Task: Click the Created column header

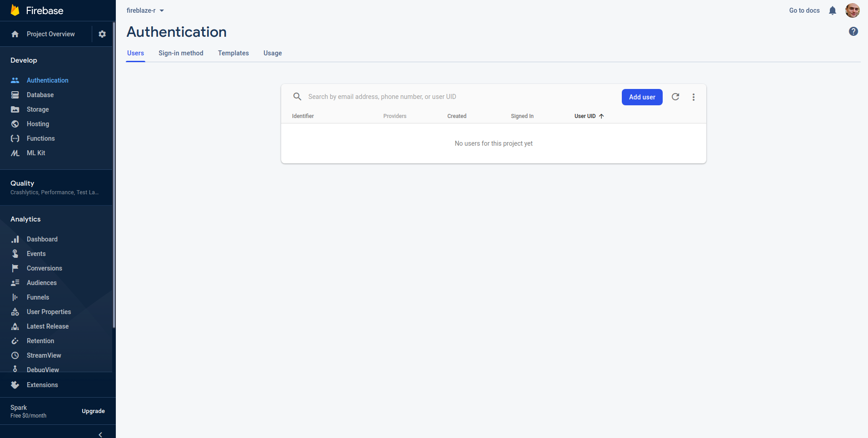Action: (x=457, y=116)
